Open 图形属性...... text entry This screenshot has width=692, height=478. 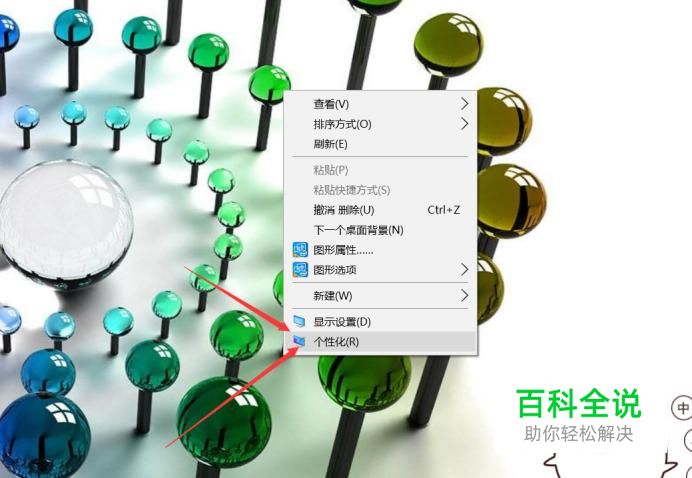click(343, 250)
